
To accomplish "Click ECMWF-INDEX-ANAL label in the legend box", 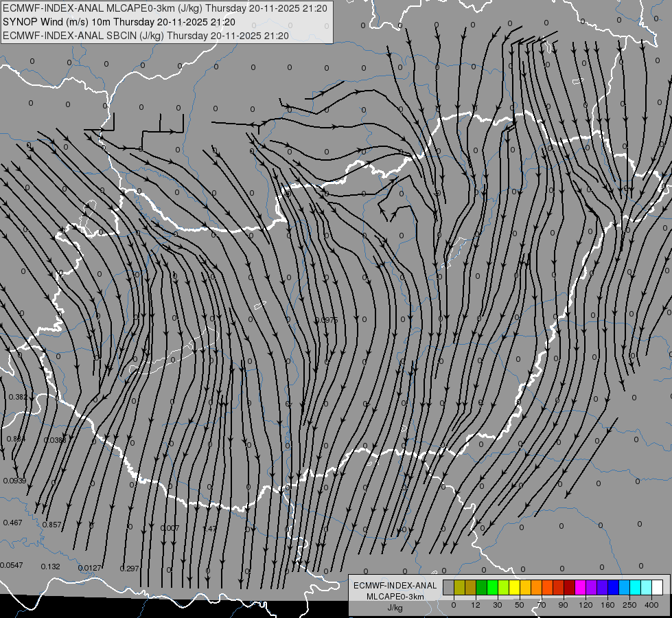I will pos(395,586).
